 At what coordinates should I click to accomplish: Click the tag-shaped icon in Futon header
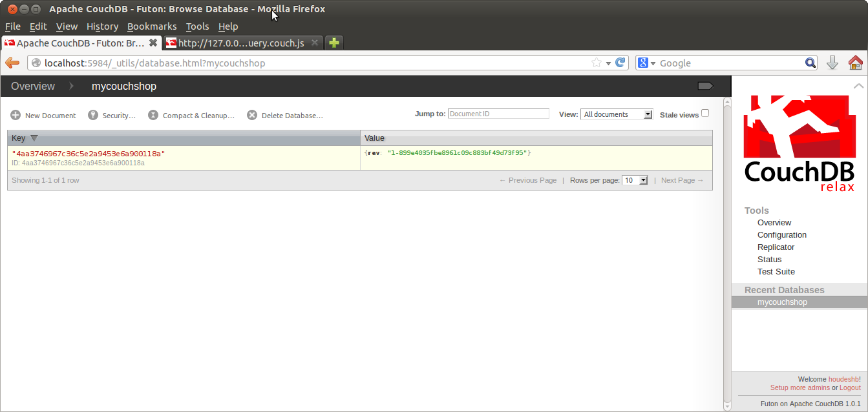click(705, 86)
